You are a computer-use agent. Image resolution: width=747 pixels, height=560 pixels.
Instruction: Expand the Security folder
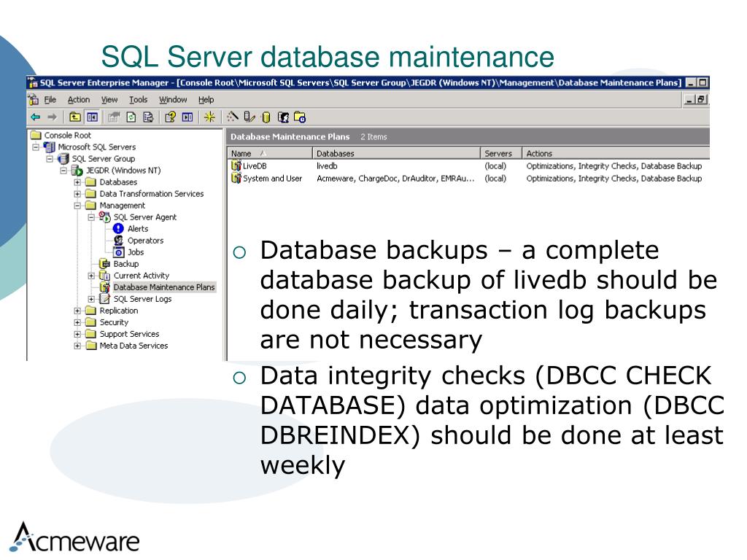[77, 322]
